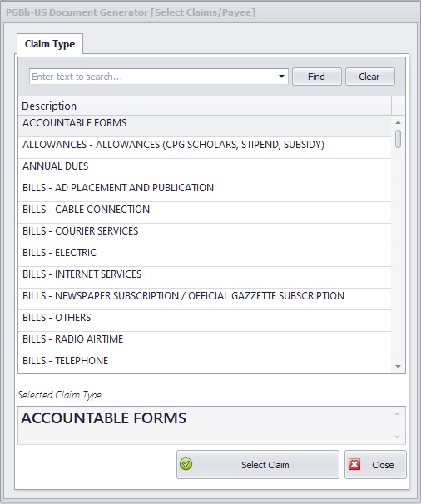The height and width of the screenshot is (504, 421).
Task: Select BILLS - RADIO AIRTIME row
Action: [x=205, y=342]
